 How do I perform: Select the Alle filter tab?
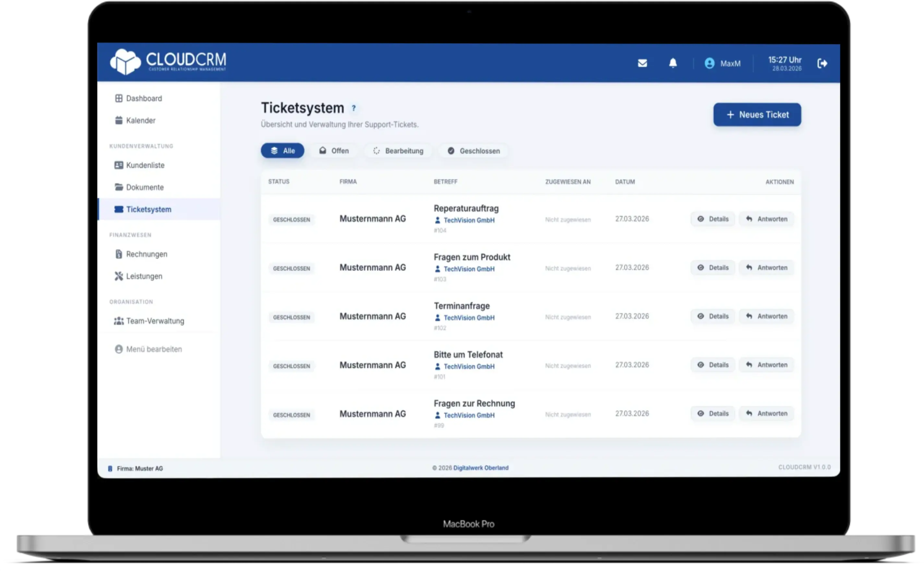(282, 151)
